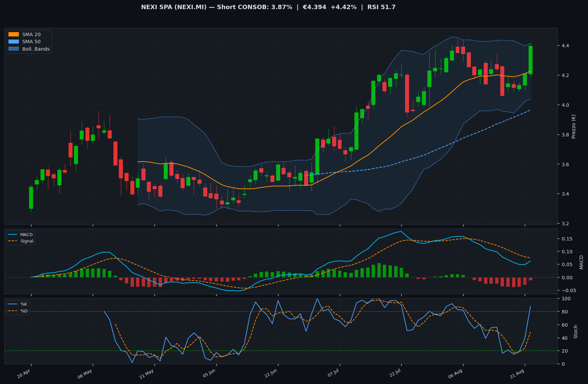Click the "0" Stoch axis tick
Image resolution: width=588 pixels, height=384 pixels.
coord(562,364)
